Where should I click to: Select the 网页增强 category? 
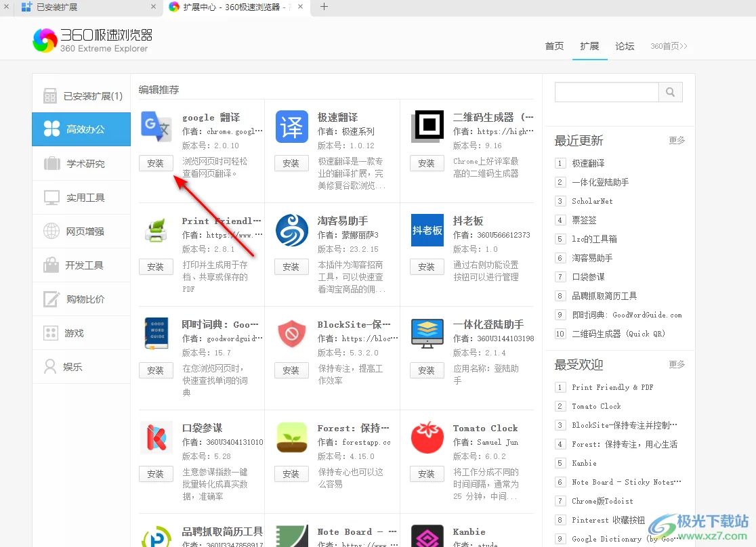pyautogui.click(x=81, y=232)
